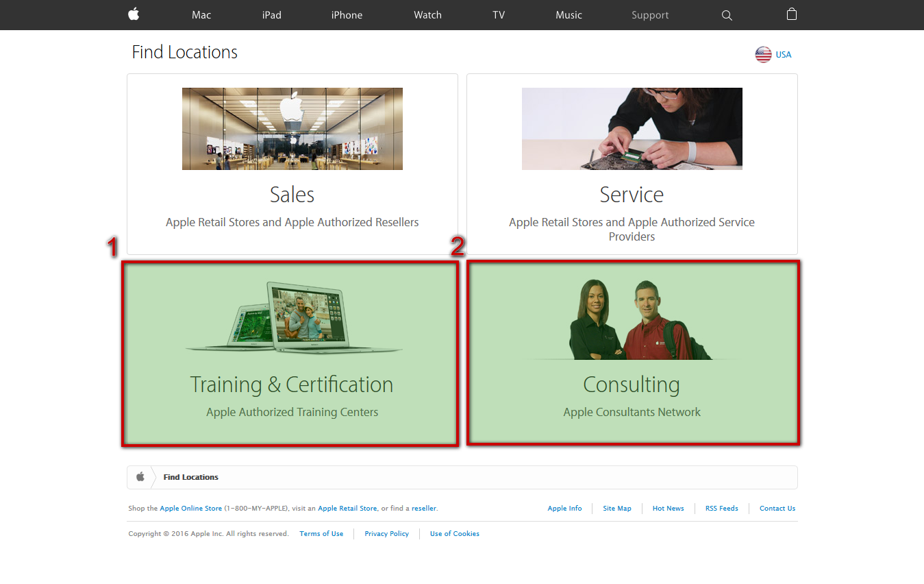The height and width of the screenshot is (584, 924).
Task: Open the Watch menu
Action: (x=427, y=15)
